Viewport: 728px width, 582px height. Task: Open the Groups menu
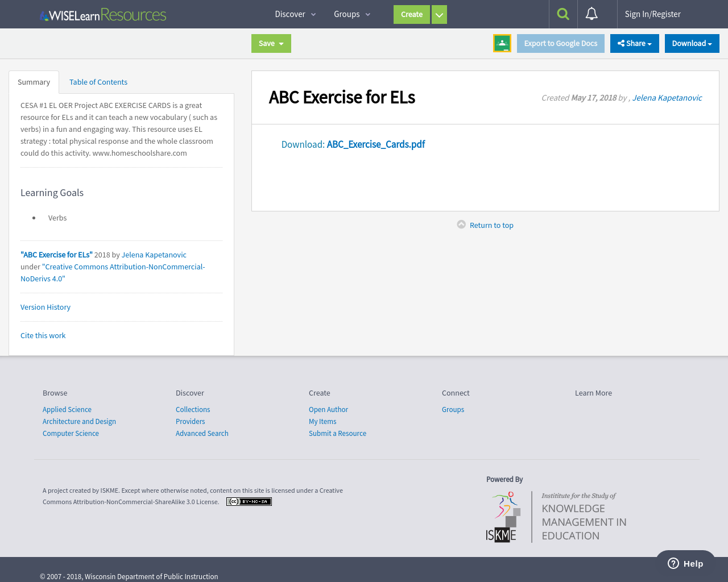coord(351,14)
